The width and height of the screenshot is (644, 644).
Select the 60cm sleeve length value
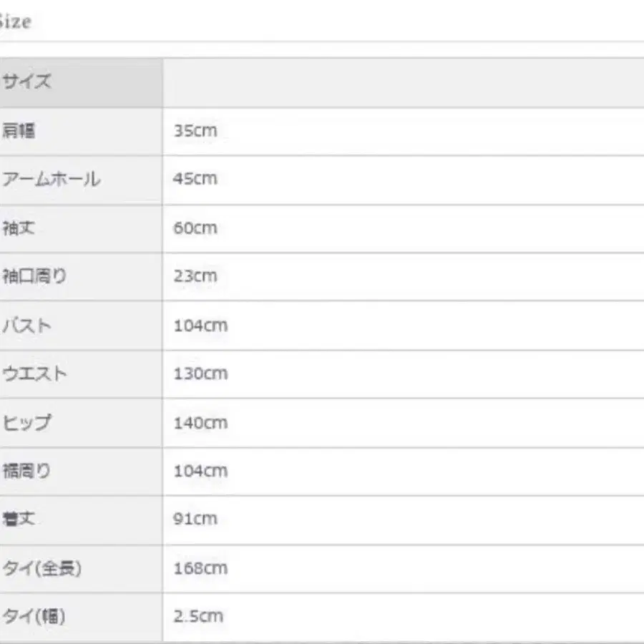click(x=195, y=228)
